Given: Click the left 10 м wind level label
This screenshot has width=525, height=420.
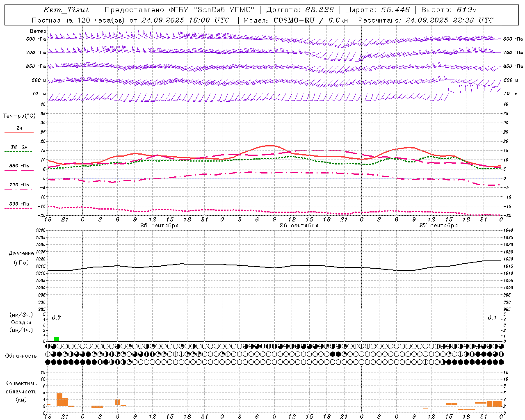Looking at the screenshot, I should pos(39,94).
